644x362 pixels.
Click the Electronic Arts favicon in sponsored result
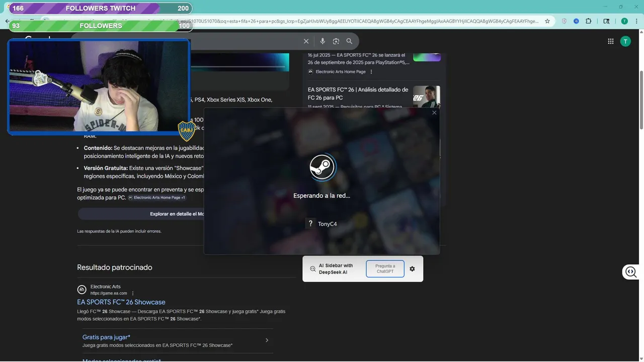82,290
